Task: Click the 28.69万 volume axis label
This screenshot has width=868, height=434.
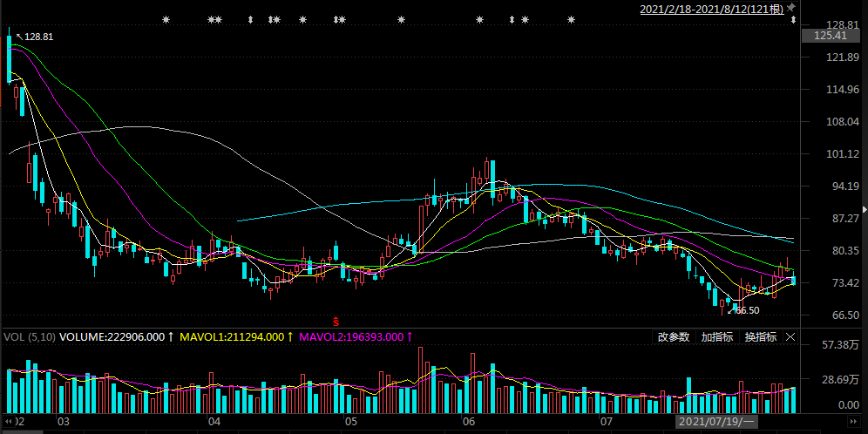Action: [841, 380]
